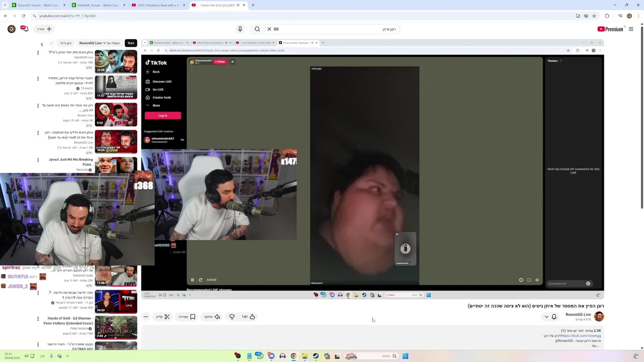Open suggested video thumbnail with 22:08 duration
644x362 pixels.
pyautogui.click(x=116, y=61)
